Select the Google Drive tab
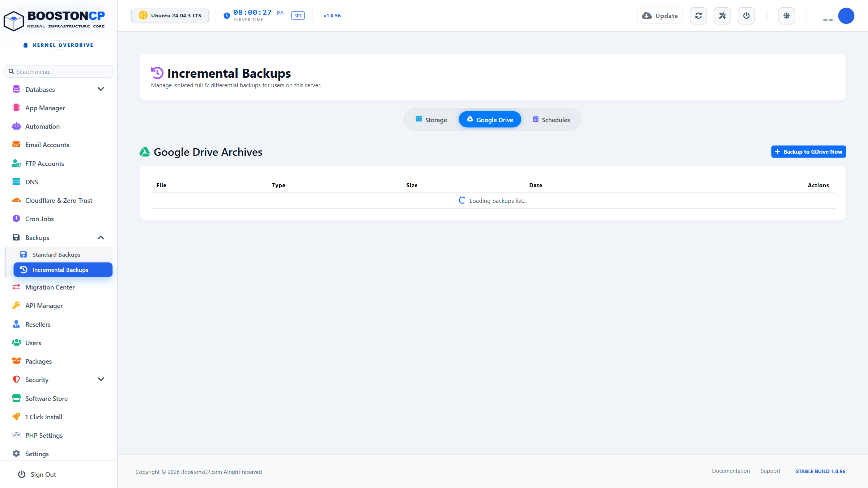Viewport: 868px width, 488px height. tap(490, 120)
